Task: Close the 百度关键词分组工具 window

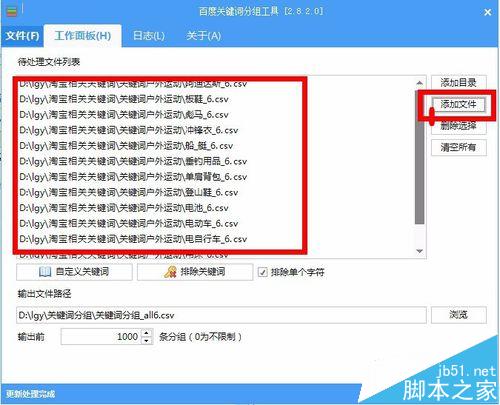Action: [x=487, y=13]
